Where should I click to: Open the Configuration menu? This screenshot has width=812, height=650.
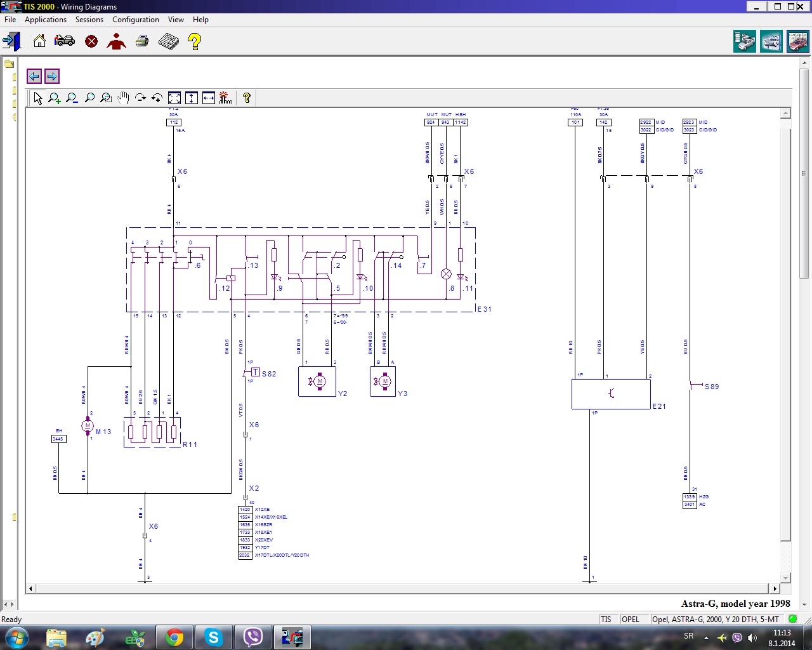point(136,20)
